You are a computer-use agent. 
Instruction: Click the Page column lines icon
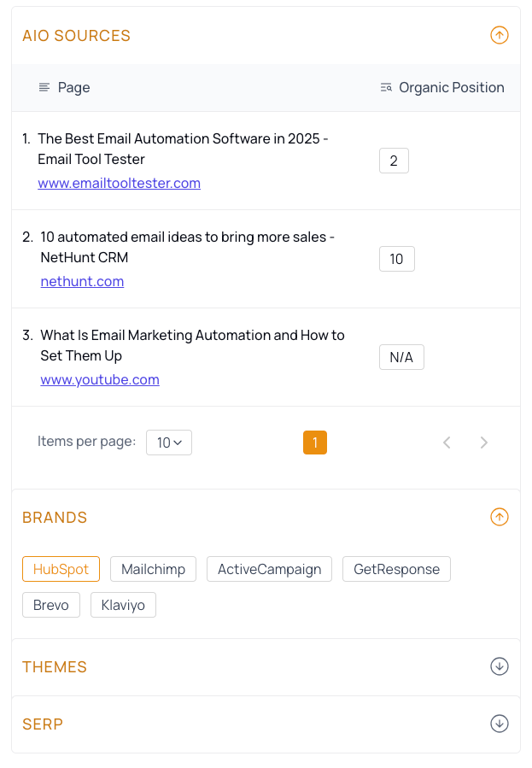click(44, 87)
